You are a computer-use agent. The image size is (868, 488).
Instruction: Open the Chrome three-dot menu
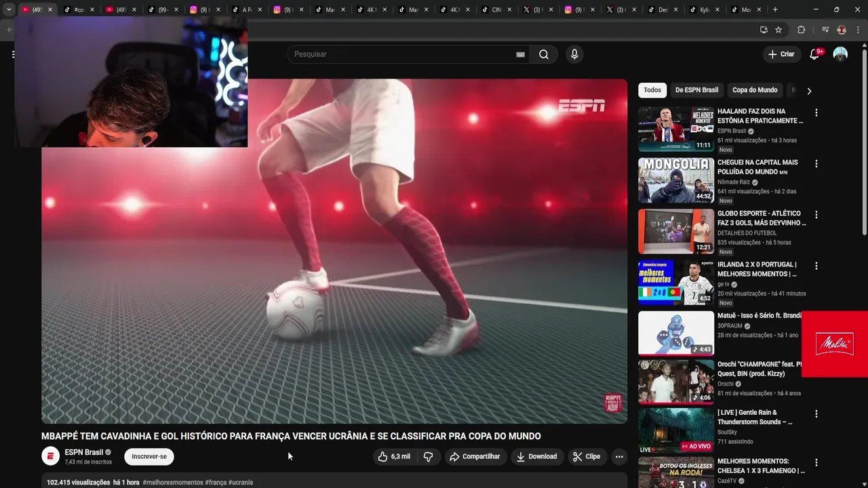(x=859, y=30)
